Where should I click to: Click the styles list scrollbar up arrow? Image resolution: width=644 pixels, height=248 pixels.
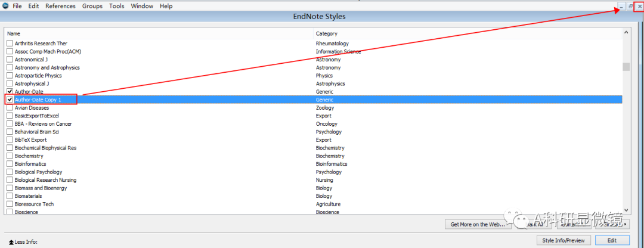[x=626, y=32]
